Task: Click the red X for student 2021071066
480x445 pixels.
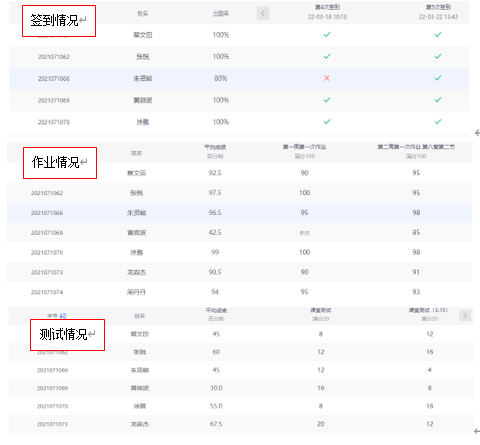Action: [x=327, y=78]
